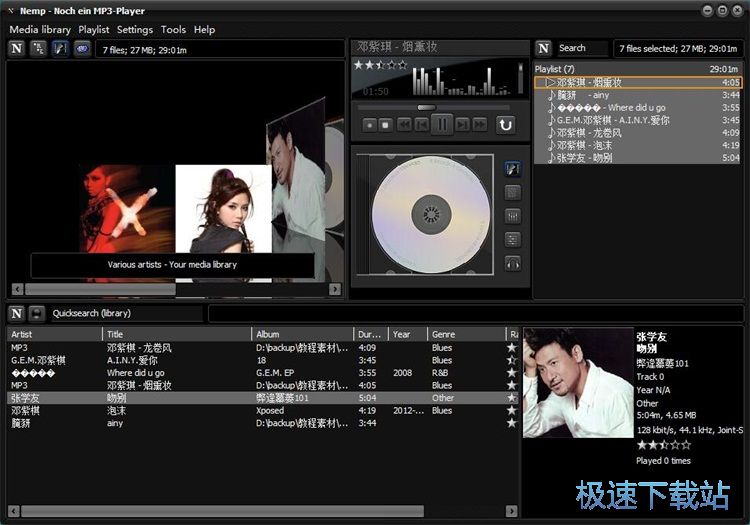This screenshot has height=525, width=750.
Task: Click the icon next to Quicksearch N button
Action: pos(36,313)
